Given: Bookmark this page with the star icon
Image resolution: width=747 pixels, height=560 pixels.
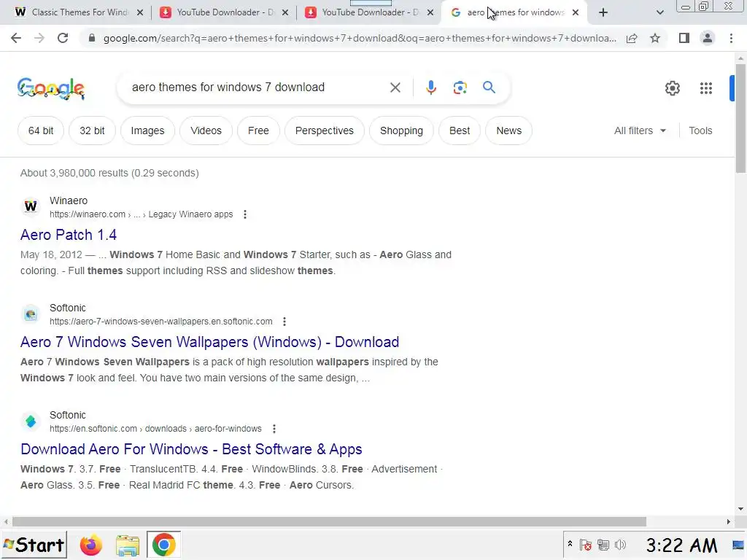Looking at the screenshot, I should (655, 38).
